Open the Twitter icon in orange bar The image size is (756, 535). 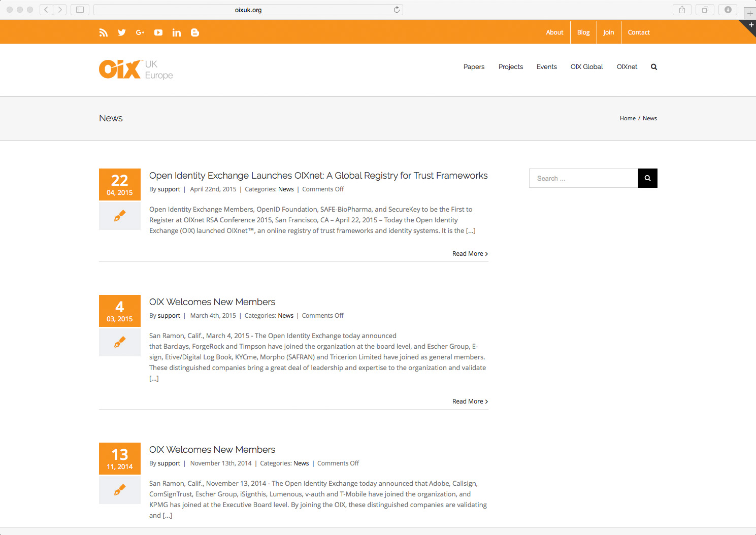click(122, 32)
